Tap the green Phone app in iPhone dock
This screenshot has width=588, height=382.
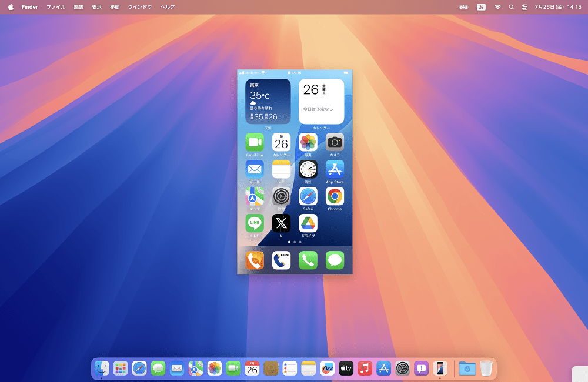(x=308, y=260)
